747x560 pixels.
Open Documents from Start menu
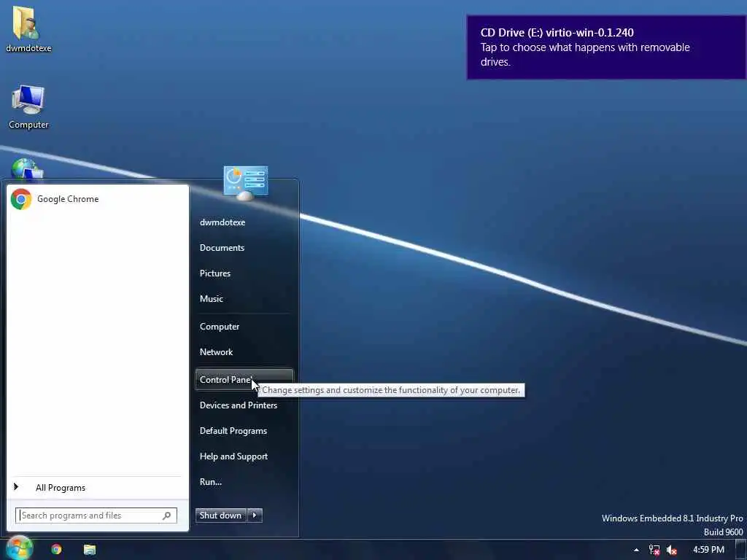222,248
